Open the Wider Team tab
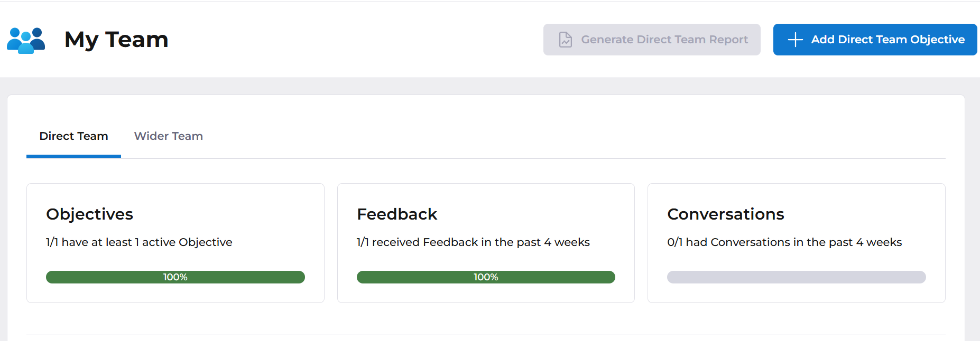This screenshot has height=341, width=980. tap(168, 136)
